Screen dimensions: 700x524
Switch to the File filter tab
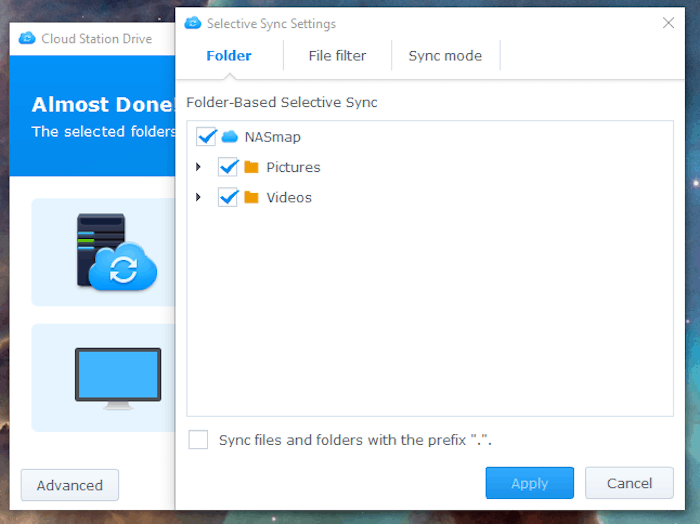tap(337, 56)
